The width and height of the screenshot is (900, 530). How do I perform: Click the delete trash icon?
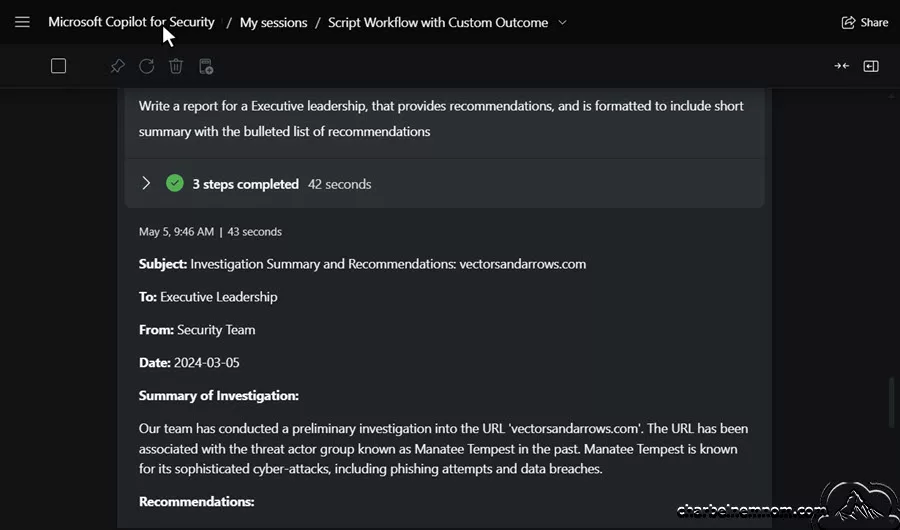pyautogui.click(x=176, y=66)
